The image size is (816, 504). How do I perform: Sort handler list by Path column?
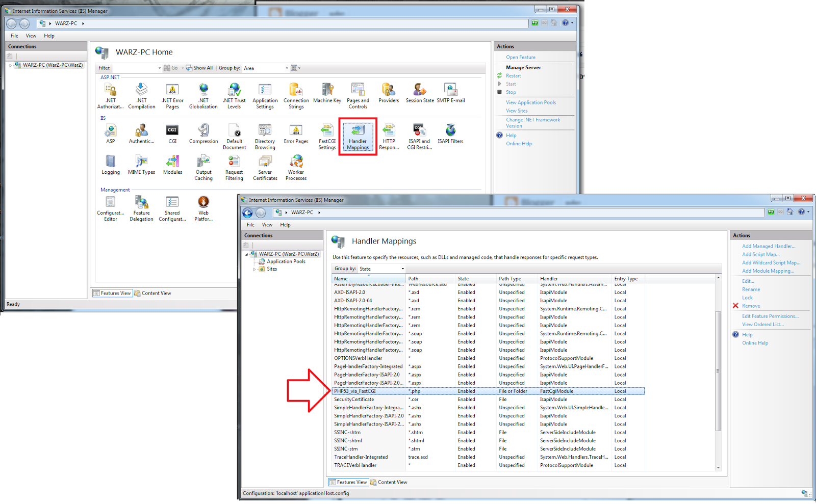tap(430, 279)
